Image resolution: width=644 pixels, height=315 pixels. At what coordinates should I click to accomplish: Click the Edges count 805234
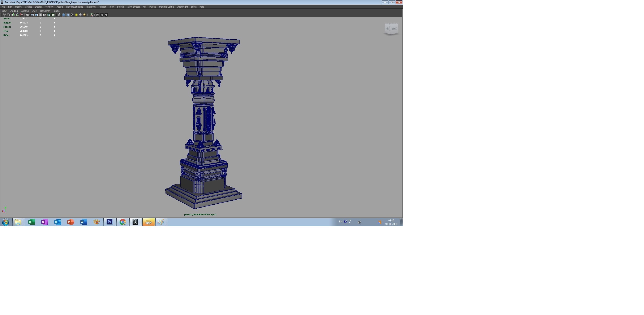click(x=24, y=23)
